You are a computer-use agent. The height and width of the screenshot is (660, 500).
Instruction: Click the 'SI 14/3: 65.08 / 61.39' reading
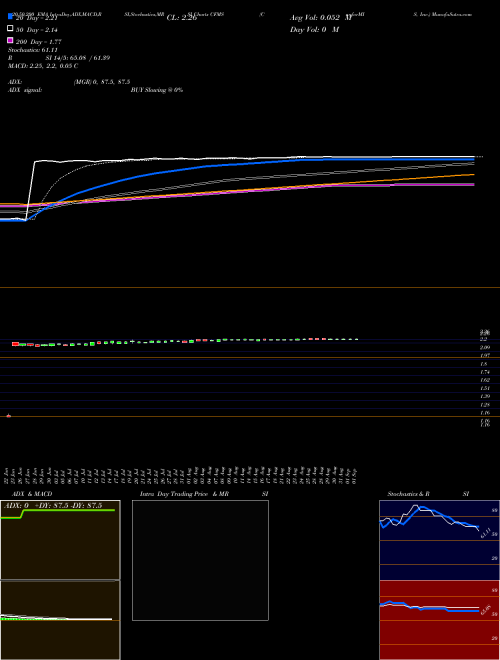(77, 58)
